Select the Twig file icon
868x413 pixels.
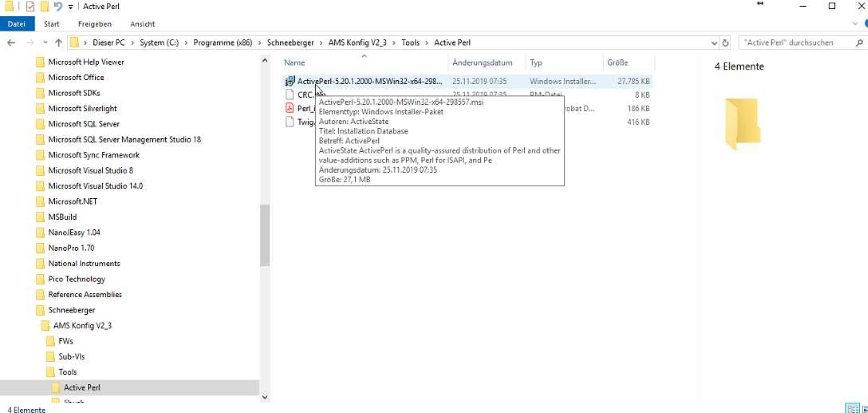click(x=290, y=122)
